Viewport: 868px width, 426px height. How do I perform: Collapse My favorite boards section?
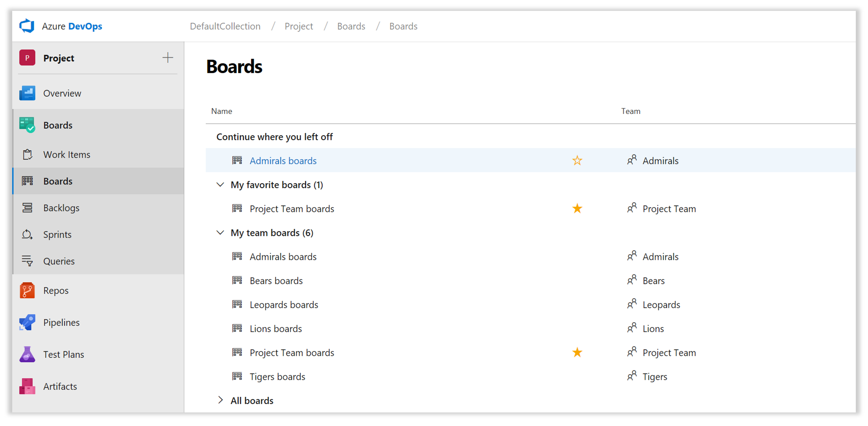219,185
